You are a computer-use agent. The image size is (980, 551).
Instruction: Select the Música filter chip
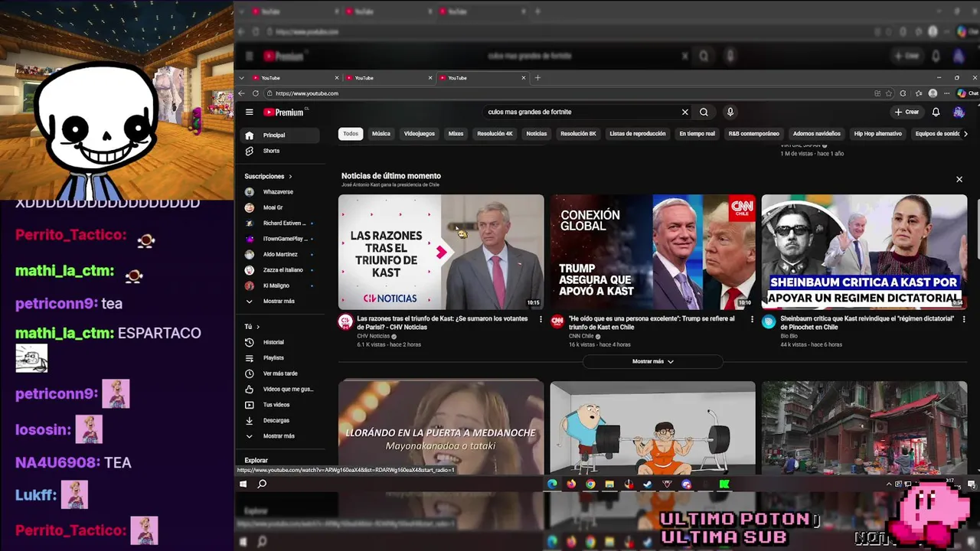[x=381, y=134]
